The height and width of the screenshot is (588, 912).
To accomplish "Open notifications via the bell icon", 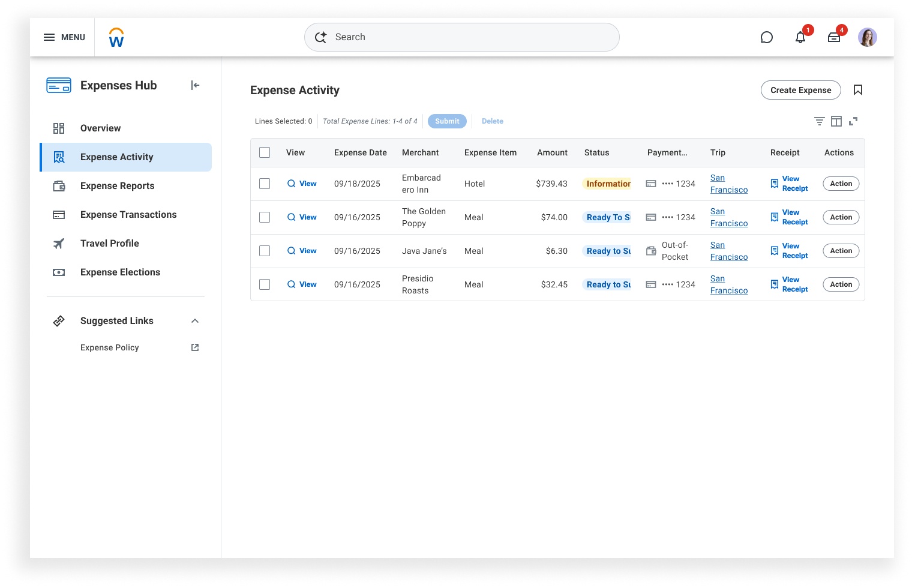I will coord(800,37).
